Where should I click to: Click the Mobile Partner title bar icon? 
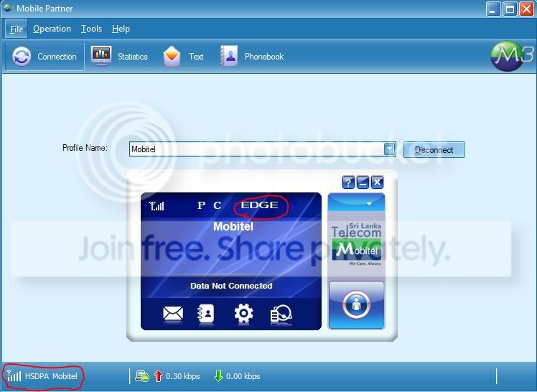(x=7, y=7)
